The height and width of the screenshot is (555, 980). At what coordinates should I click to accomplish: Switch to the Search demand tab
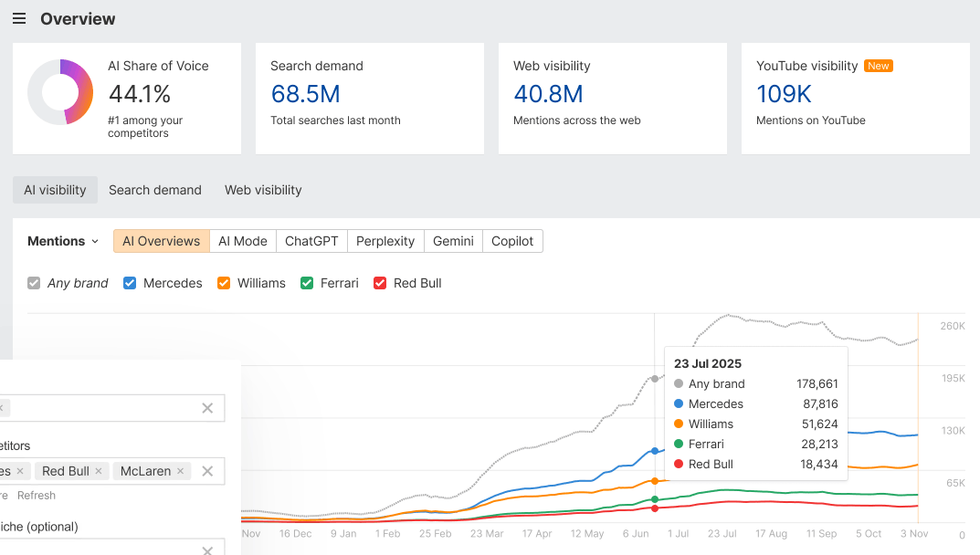155,190
